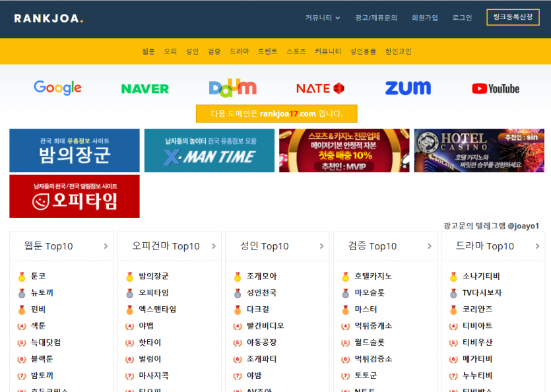Select 드라마 in the yellow category bar
Screen dimensions: 551x392
pos(240,51)
